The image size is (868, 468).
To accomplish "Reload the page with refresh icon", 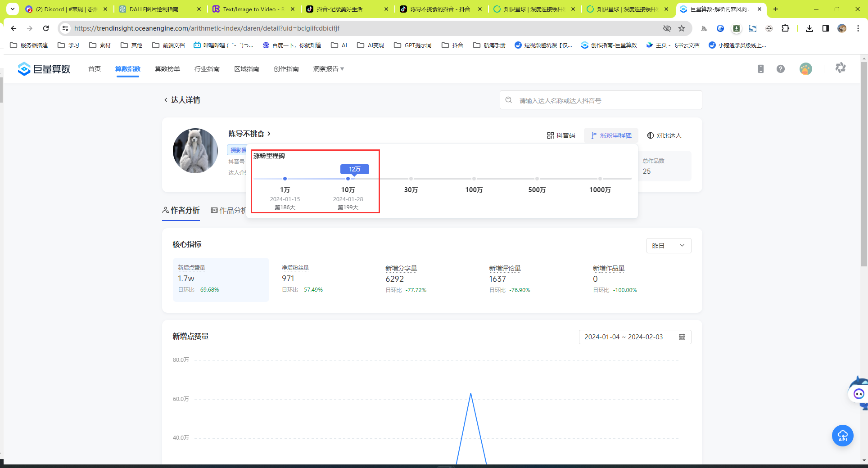I will [46, 28].
